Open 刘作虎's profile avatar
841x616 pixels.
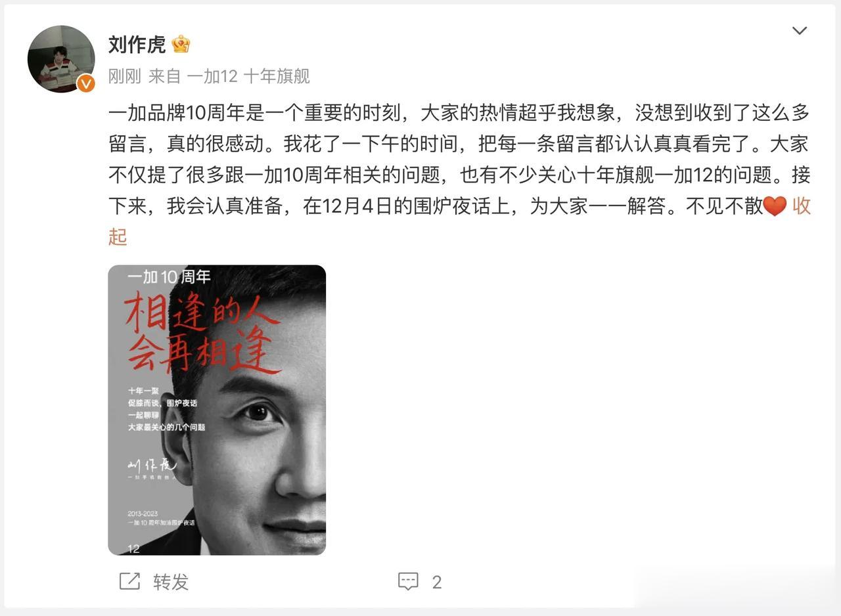(61, 59)
